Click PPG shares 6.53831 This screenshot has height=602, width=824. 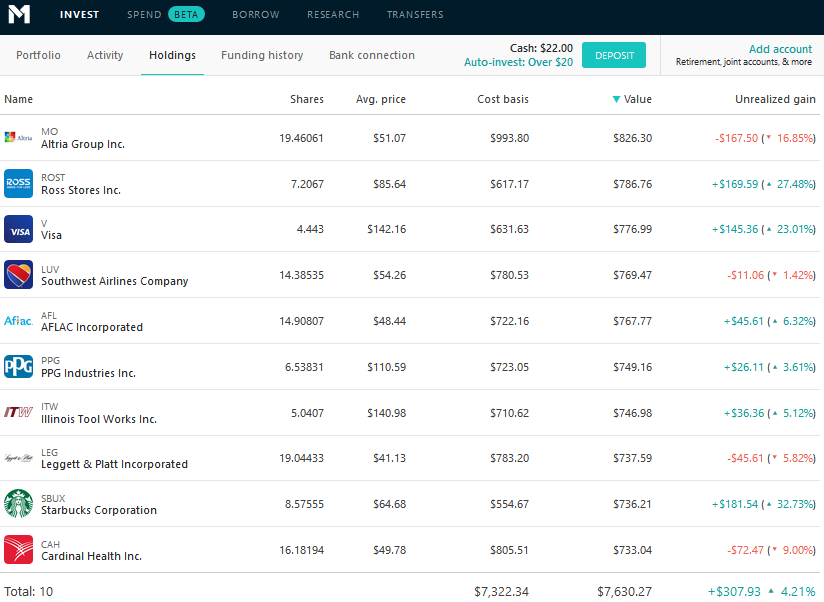[304, 367]
